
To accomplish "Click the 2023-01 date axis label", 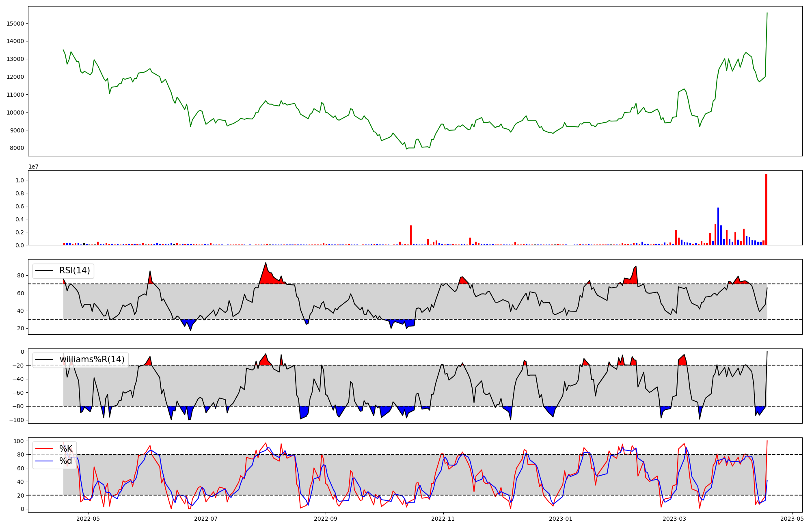I will (561, 519).
